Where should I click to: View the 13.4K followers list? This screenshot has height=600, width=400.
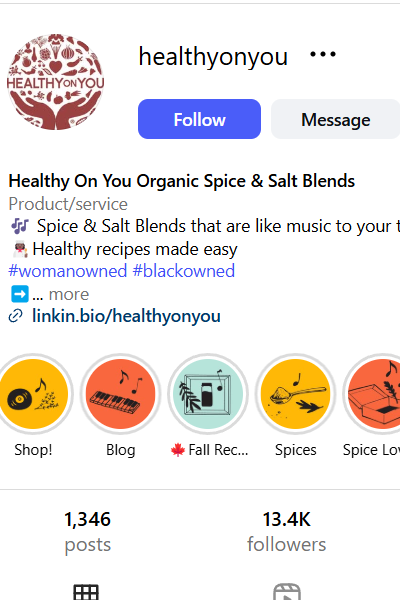pos(286,532)
